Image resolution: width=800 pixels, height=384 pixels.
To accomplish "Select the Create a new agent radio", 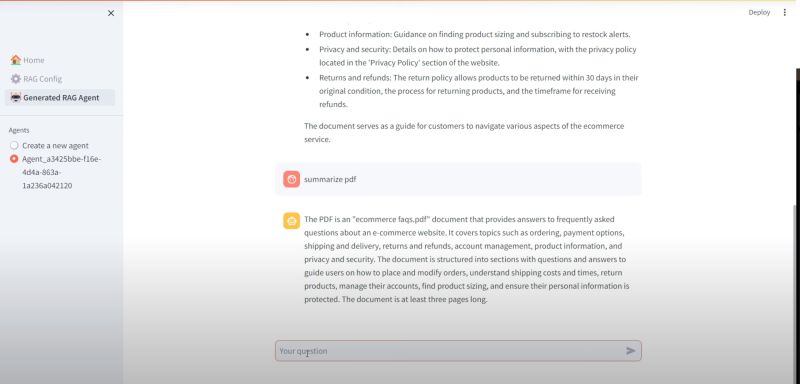I will pyautogui.click(x=14, y=145).
